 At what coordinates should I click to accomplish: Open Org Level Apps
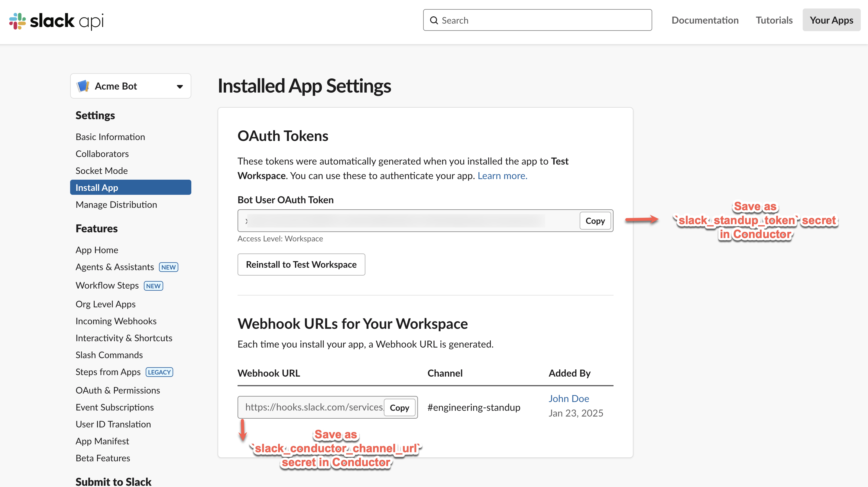105,304
